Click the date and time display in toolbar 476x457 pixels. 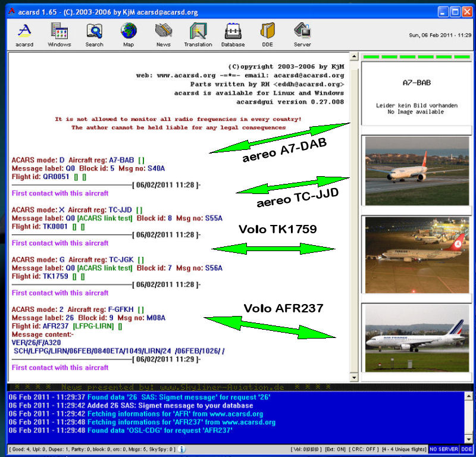click(440, 35)
